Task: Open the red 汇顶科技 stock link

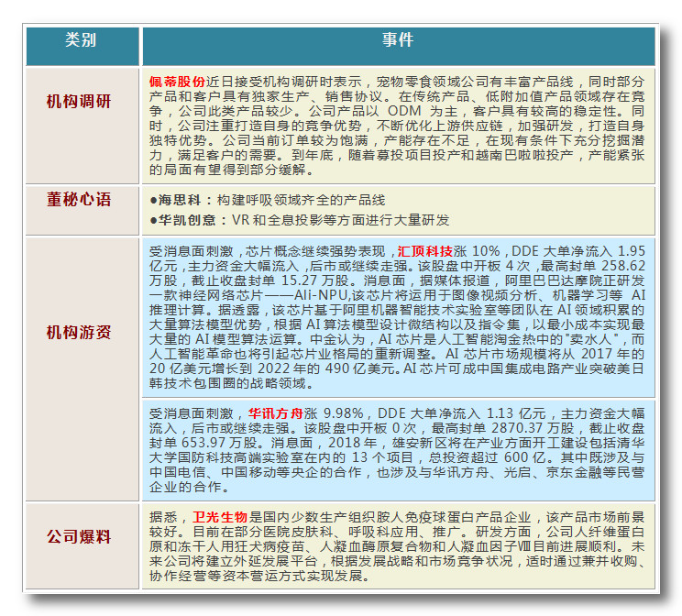Action: coord(424,250)
